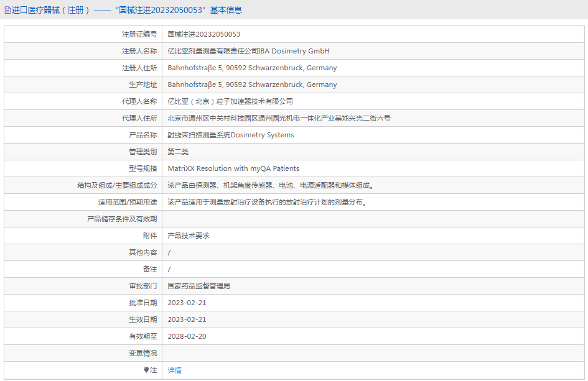Click product name 射线束扫描测量系统Dosimetry Systems
588x381 pixels.
click(x=231, y=135)
